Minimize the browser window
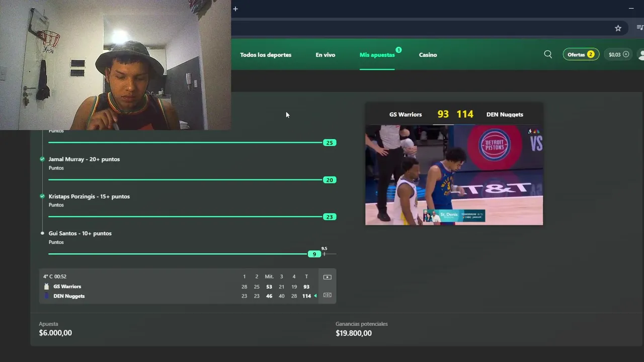 coord(631,9)
